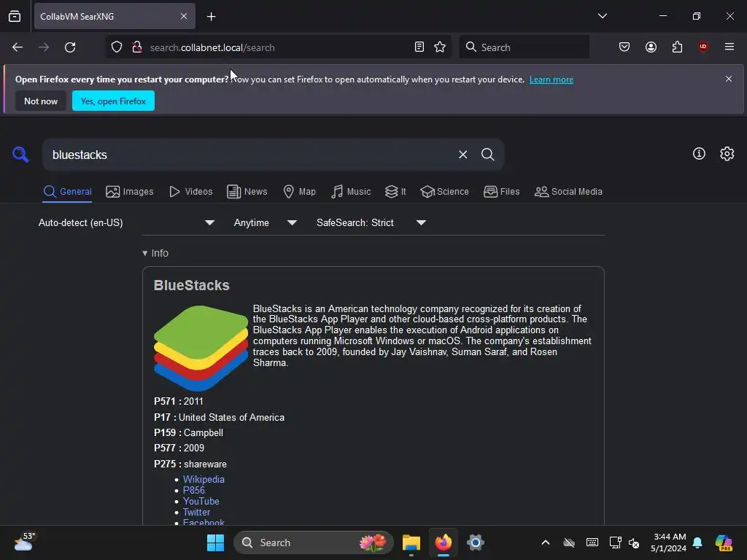Select the General search tab
This screenshot has width=747, height=560.
67,192
